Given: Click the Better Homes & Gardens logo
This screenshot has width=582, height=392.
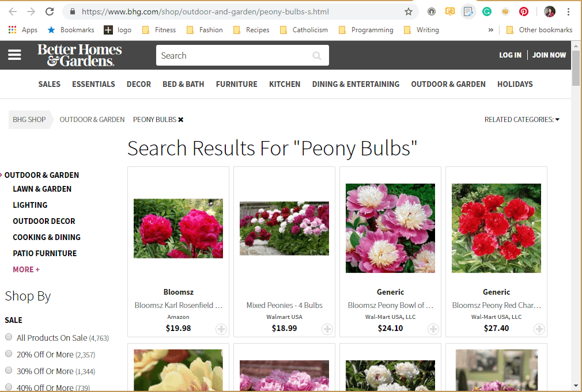Looking at the screenshot, I should point(80,55).
